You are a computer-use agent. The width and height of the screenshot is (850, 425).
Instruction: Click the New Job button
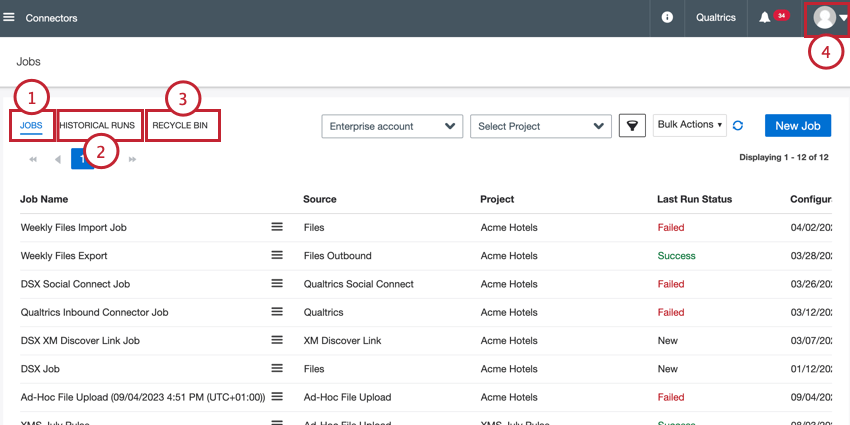click(797, 126)
